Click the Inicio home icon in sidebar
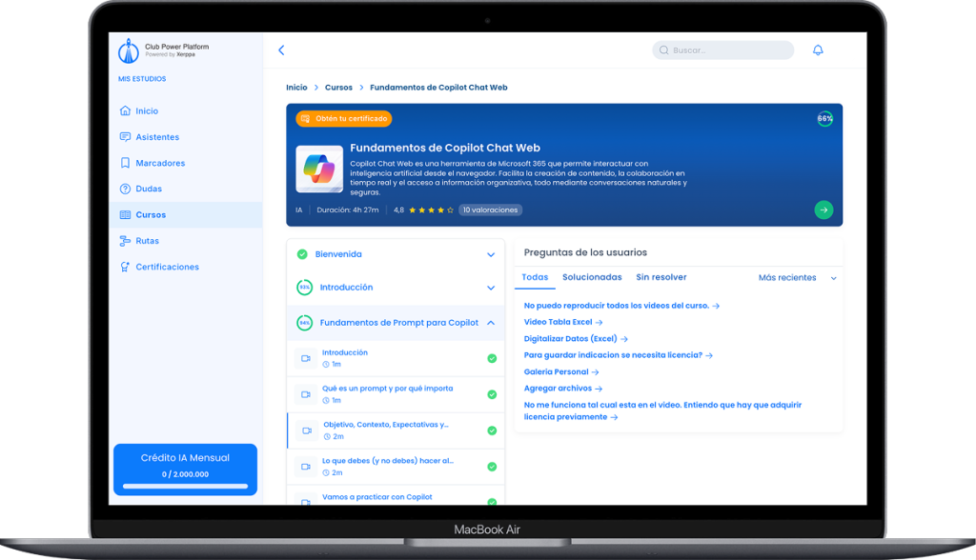 (x=125, y=111)
